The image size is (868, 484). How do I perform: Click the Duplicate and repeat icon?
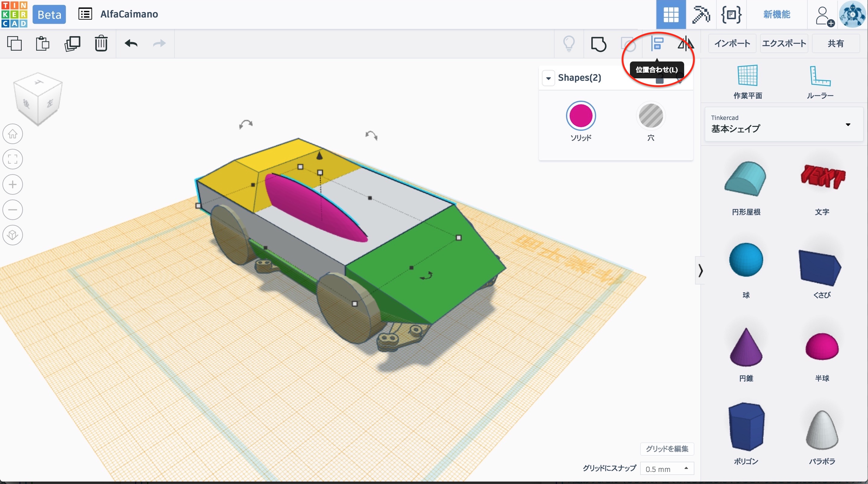(72, 43)
